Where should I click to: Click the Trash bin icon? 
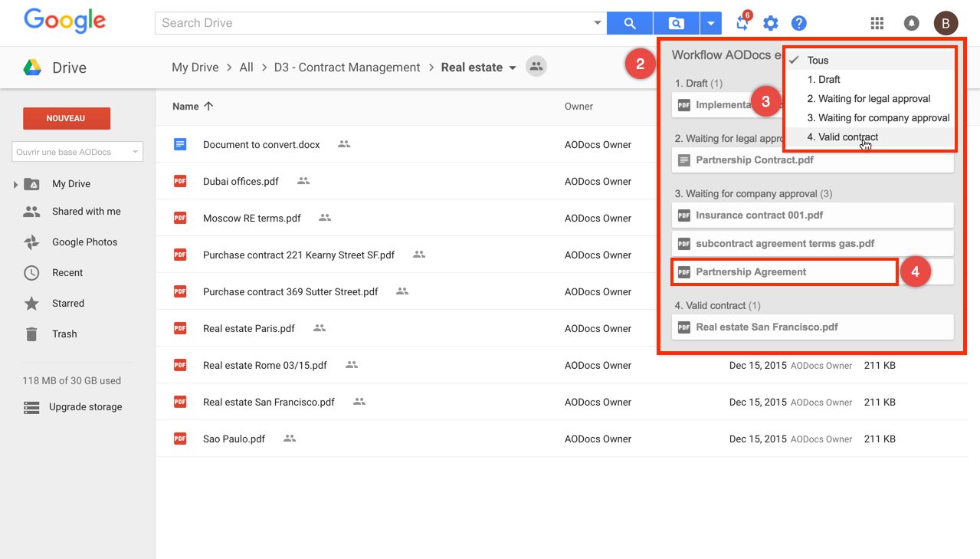pyautogui.click(x=31, y=334)
